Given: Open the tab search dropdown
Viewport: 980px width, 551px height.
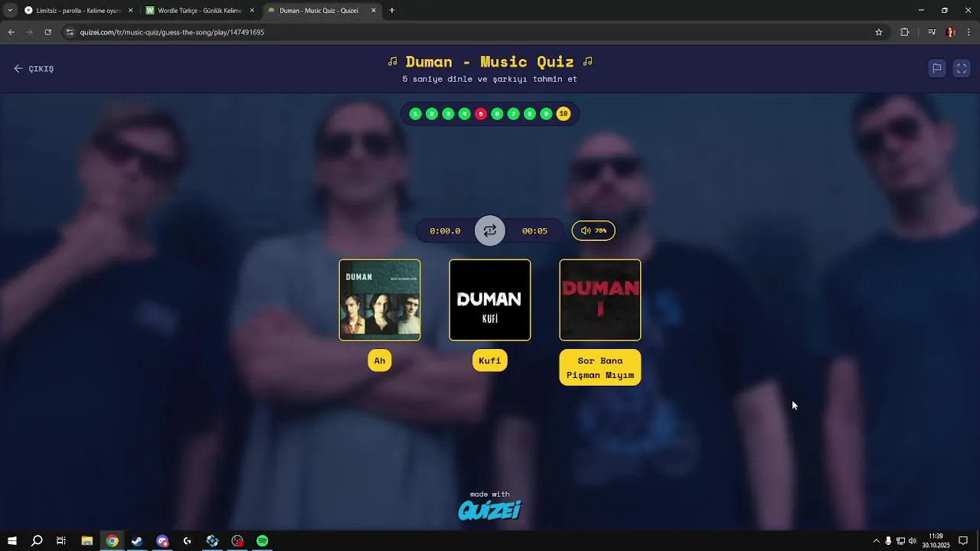Looking at the screenshot, I should [x=10, y=11].
